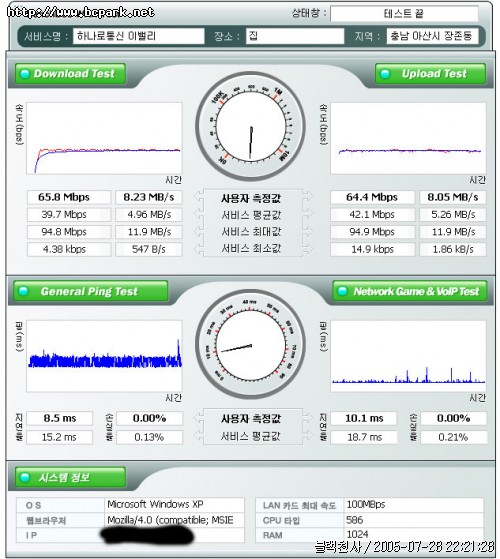Select the 4.96 MB/s value
Viewport: 500px width, 559px height.
[149, 215]
